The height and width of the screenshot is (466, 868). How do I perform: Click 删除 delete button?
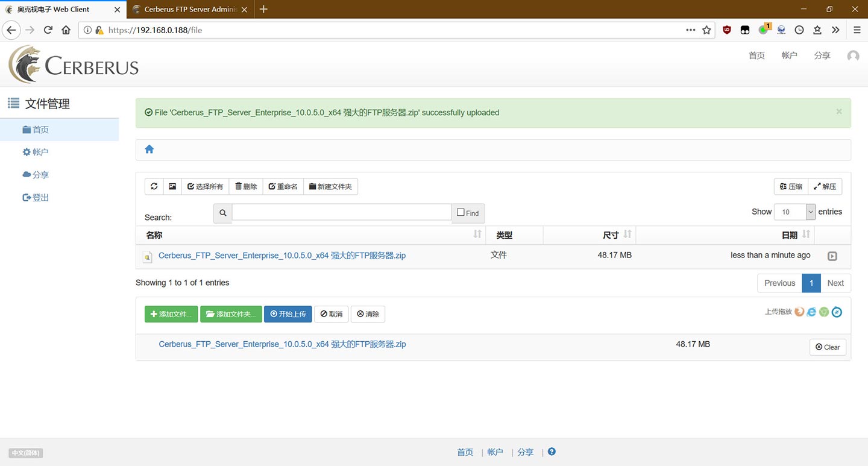pyautogui.click(x=246, y=186)
